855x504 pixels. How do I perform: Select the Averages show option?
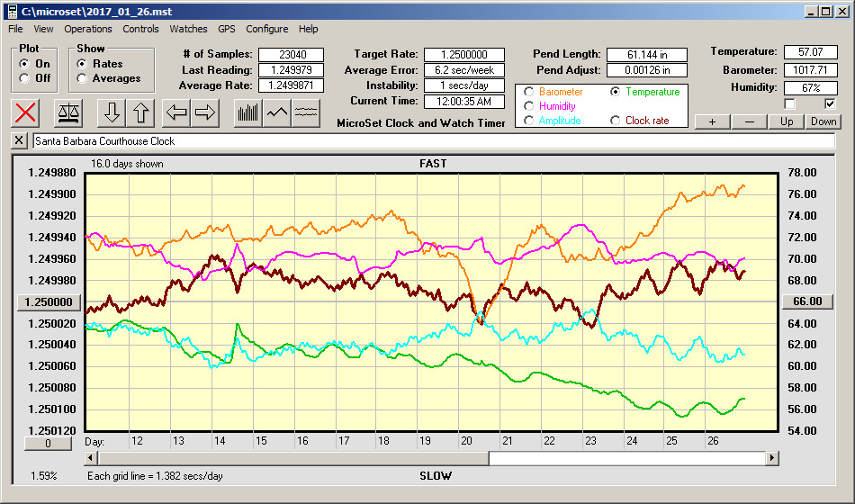pyautogui.click(x=82, y=78)
